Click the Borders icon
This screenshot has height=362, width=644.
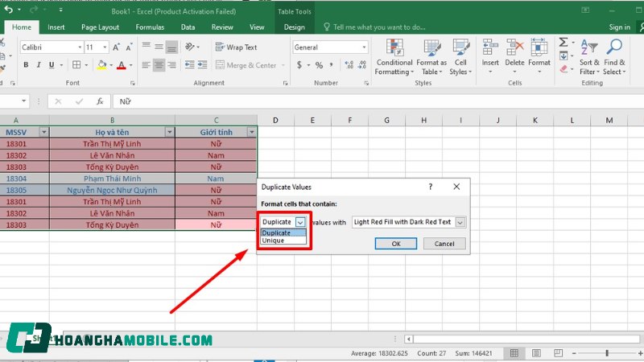[76, 65]
